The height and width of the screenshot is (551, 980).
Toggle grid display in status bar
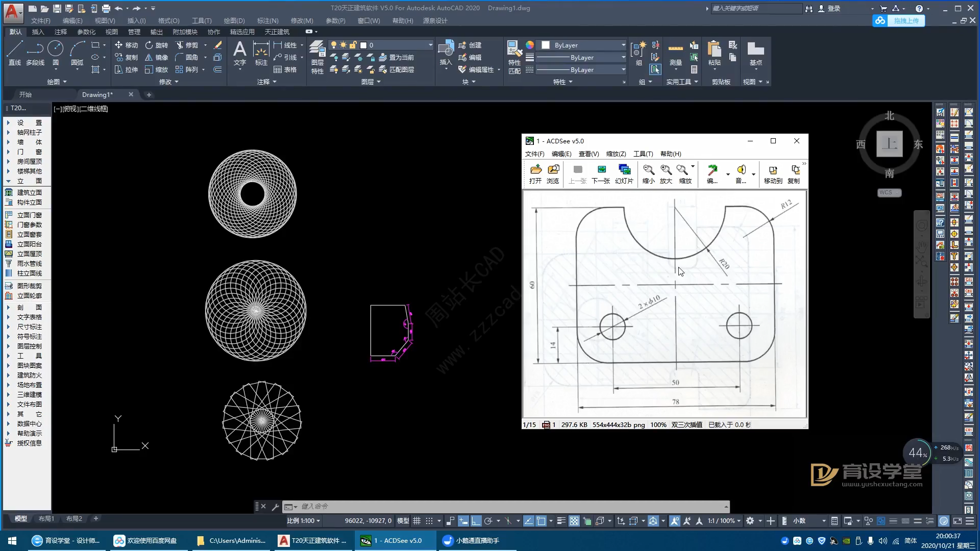(417, 521)
